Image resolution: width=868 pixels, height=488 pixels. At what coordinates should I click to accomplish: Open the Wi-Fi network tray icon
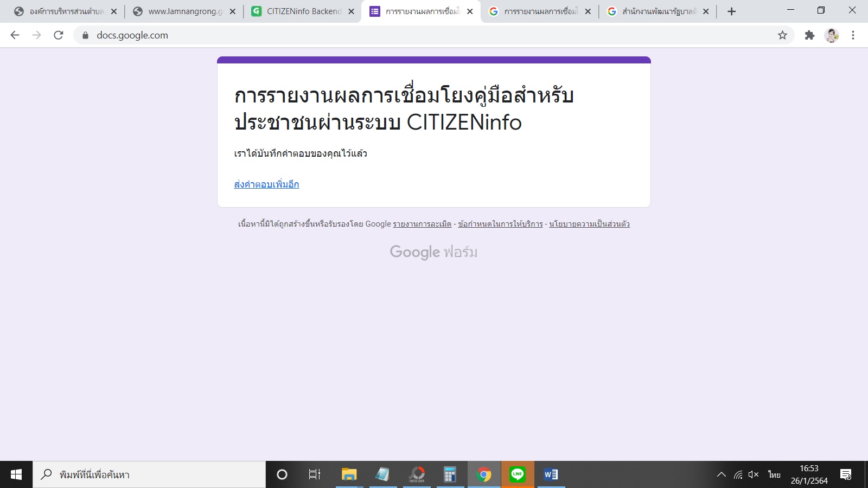click(x=738, y=474)
